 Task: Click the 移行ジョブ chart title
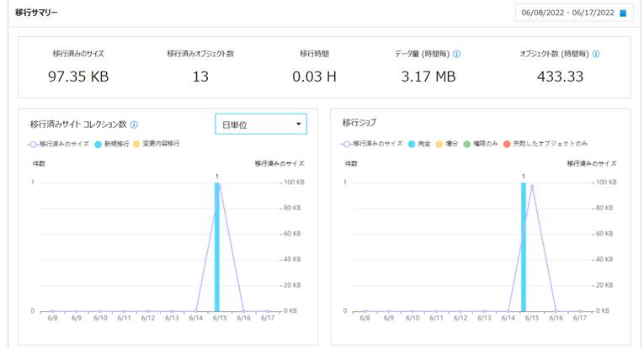click(359, 123)
